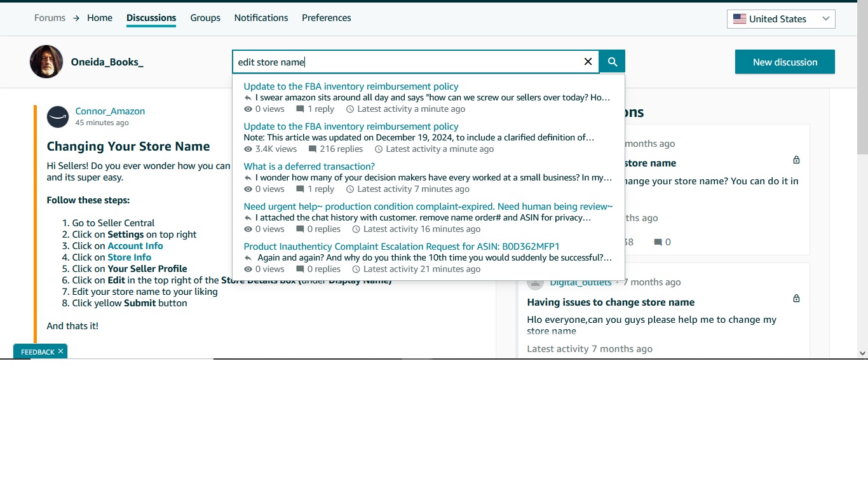Click the search magnifier button
868x488 pixels.
[x=613, y=62]
